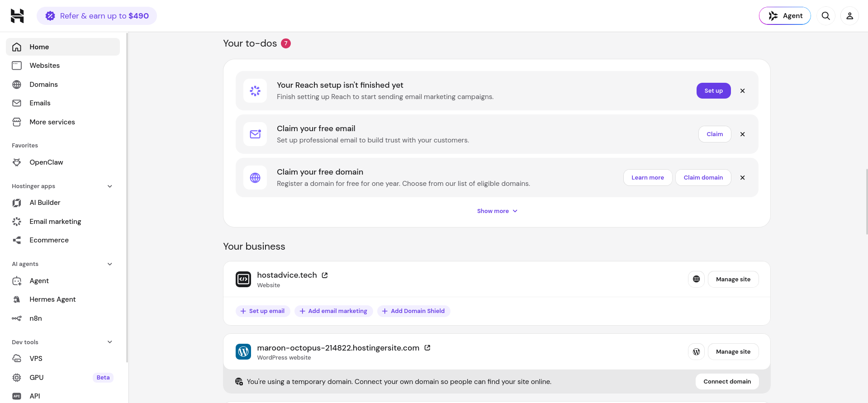The width and height of the screenshot is (868, 403).
Task: Click the Home house icon
Action: pos(17,47)
